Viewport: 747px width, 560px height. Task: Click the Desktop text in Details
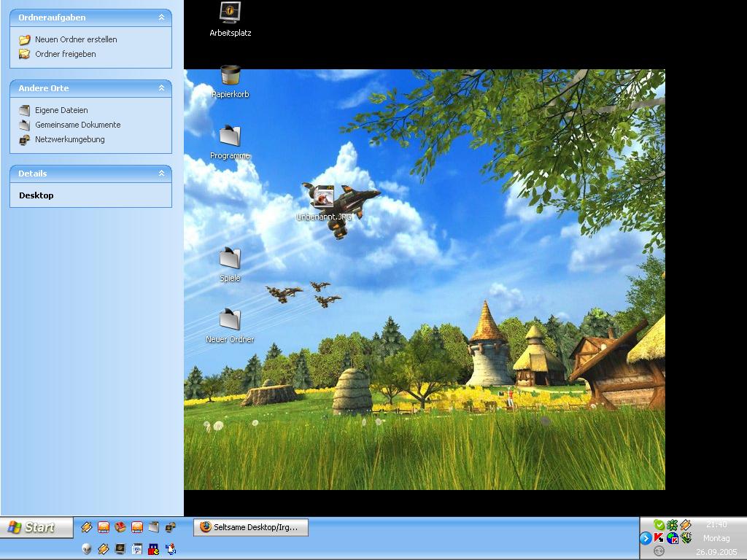[36, 195]
